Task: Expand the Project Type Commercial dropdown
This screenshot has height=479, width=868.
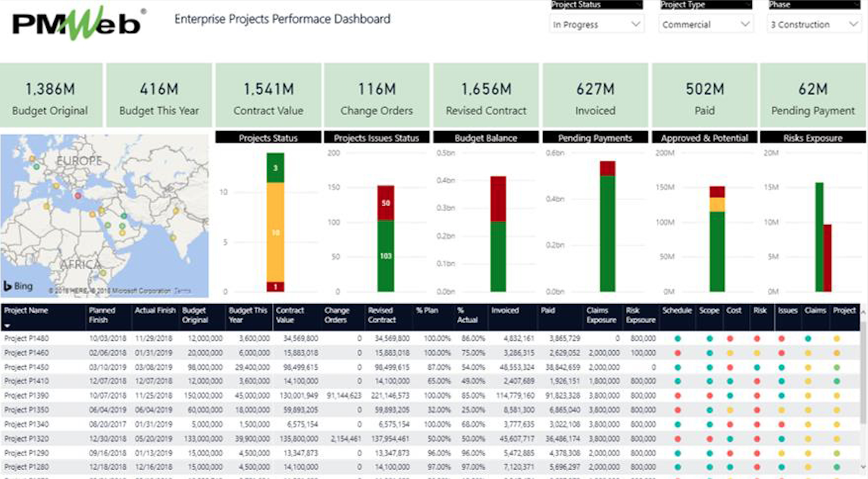Action: point(706,24)
